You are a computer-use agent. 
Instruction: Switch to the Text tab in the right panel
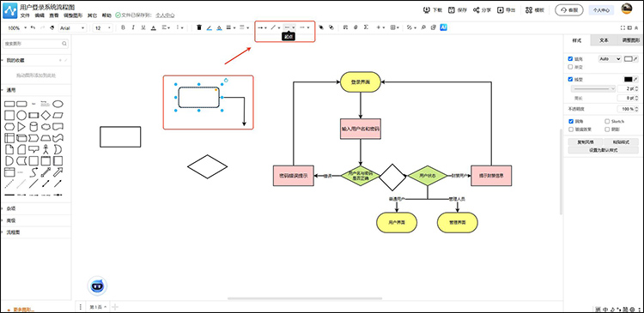click(x=604, y=40)
